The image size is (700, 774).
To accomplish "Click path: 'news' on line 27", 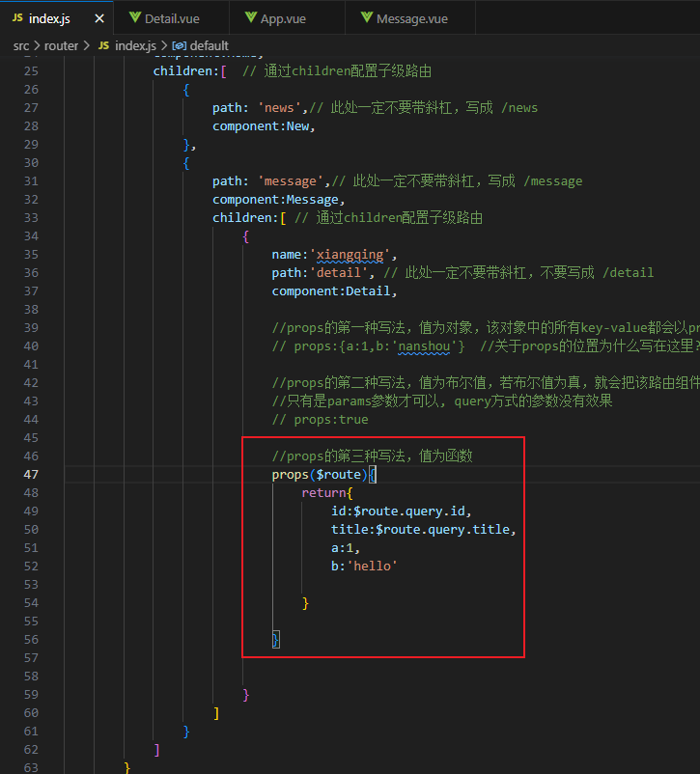I will tap(260, 108).
